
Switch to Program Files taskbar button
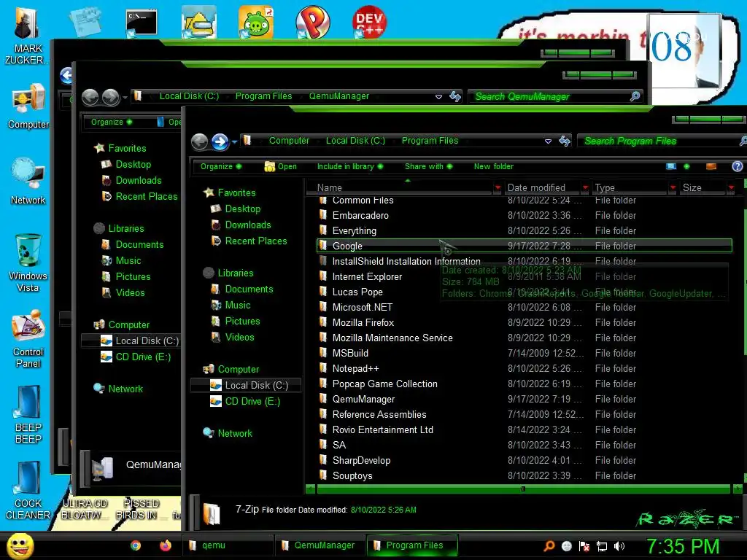[412, 545]
